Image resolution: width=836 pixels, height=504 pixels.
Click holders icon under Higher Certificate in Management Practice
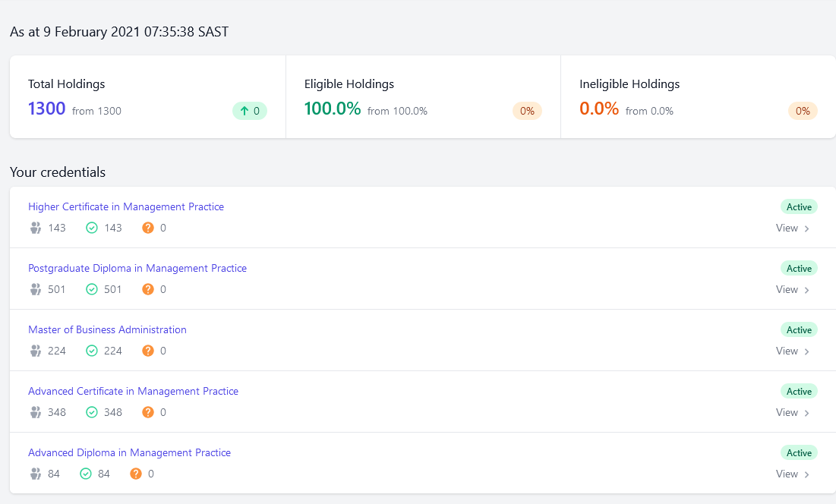36,228
